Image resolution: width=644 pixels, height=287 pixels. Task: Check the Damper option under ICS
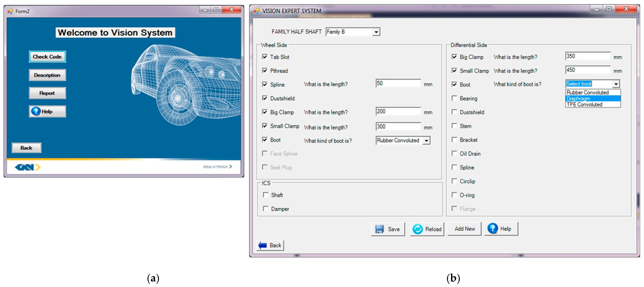pyautogui.click(x=266, y=208)
